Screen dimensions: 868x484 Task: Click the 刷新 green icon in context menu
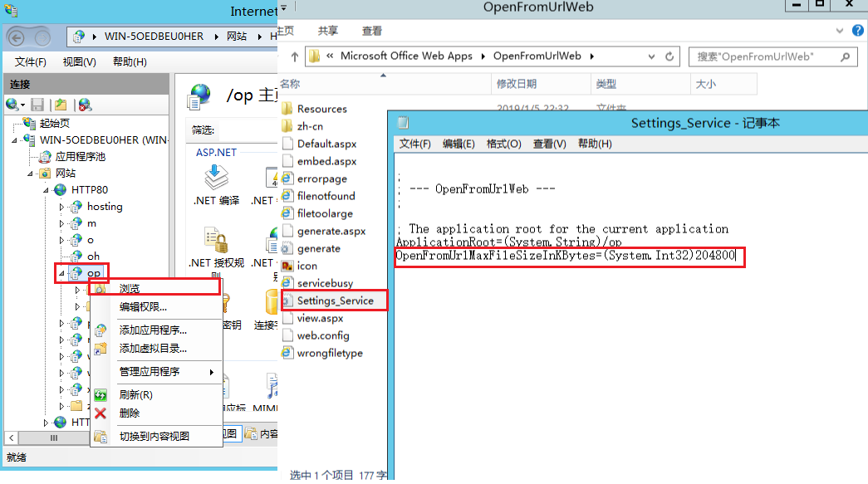tap(101, 395)
